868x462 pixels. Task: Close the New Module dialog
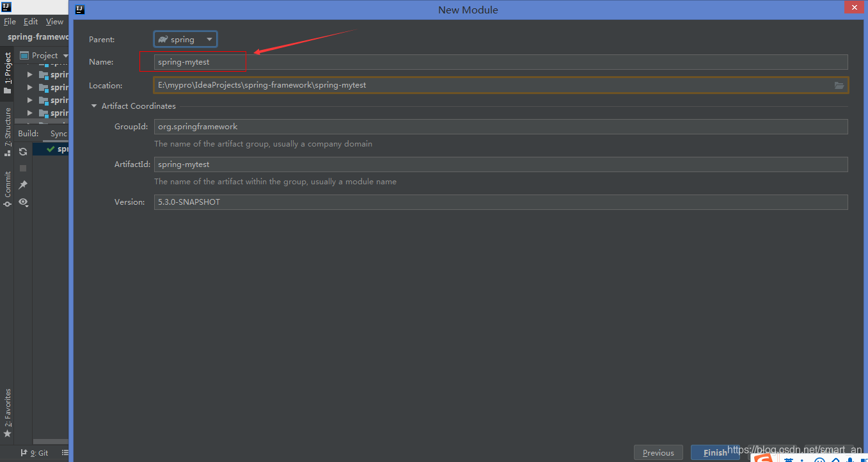tap(853, 8)
